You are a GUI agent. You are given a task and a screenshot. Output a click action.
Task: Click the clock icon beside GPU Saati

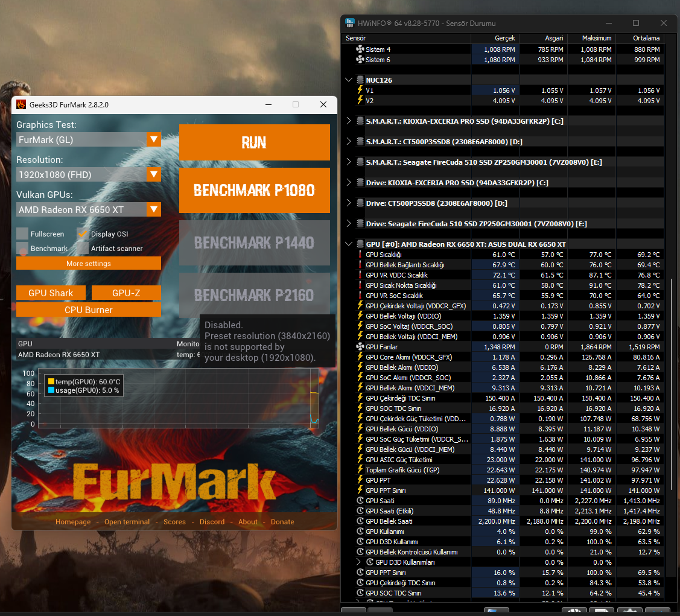pyautogui.click(x=360, y=501)
